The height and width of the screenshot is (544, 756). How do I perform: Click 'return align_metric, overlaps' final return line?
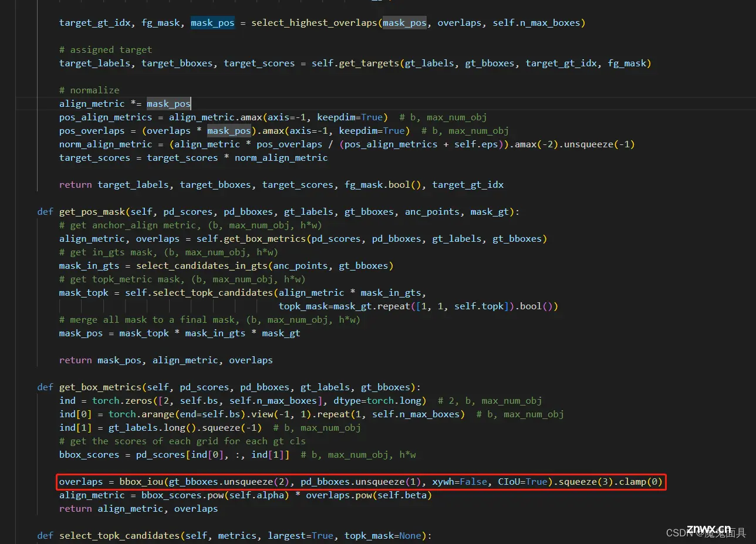139,509
